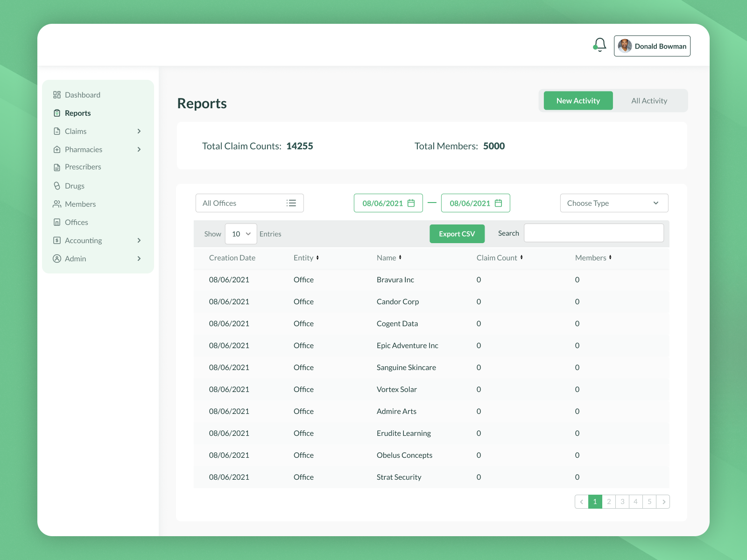Click the Strat Security name
747x560 pixels.
click(399, 477)
